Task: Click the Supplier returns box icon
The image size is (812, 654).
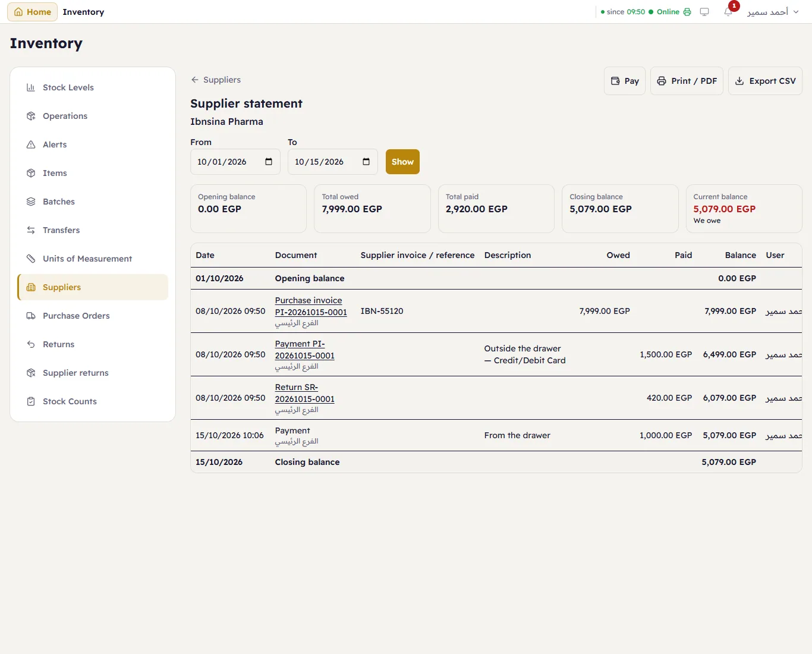Action: (x=31, y=373)
